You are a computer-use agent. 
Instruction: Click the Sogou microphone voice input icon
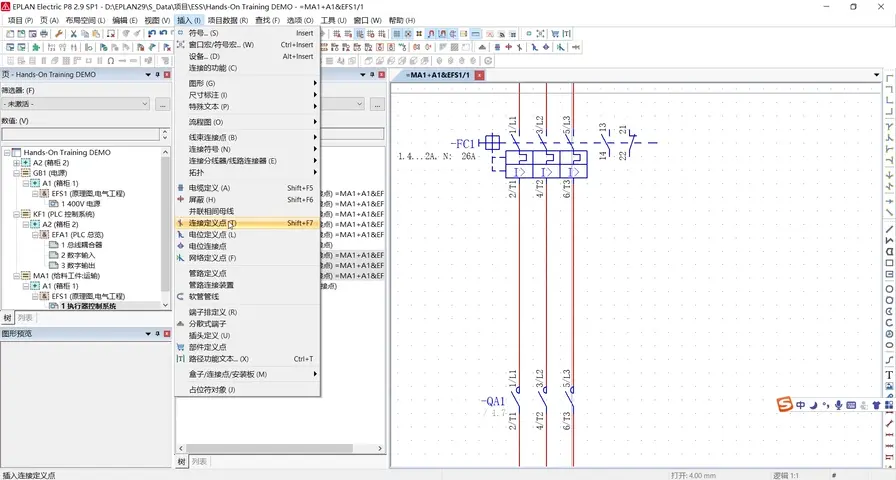coord(838,405)
